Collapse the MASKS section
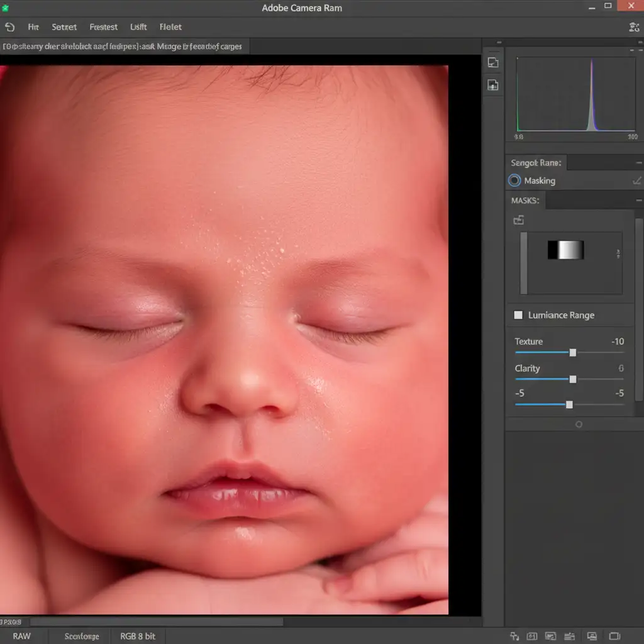This screenshot has height=644, width=644. tap(638, 201)
